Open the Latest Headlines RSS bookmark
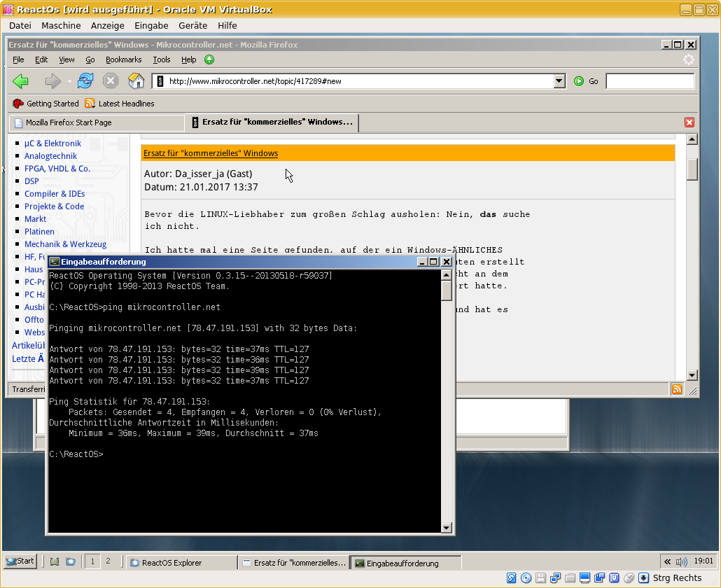This screenshot has height=588, width=721. [120, 104]
